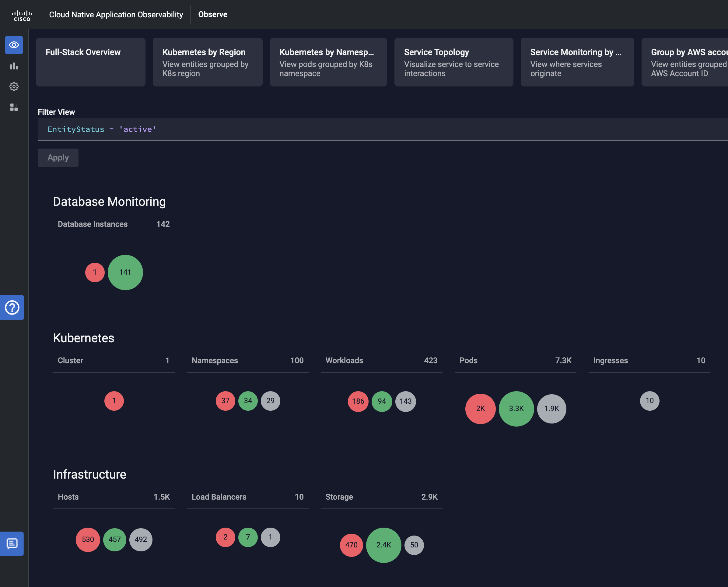The width and height of the screenshot is (728, 587).
Task: Open Kubernetes by Region view
Action: pos(207,62)
